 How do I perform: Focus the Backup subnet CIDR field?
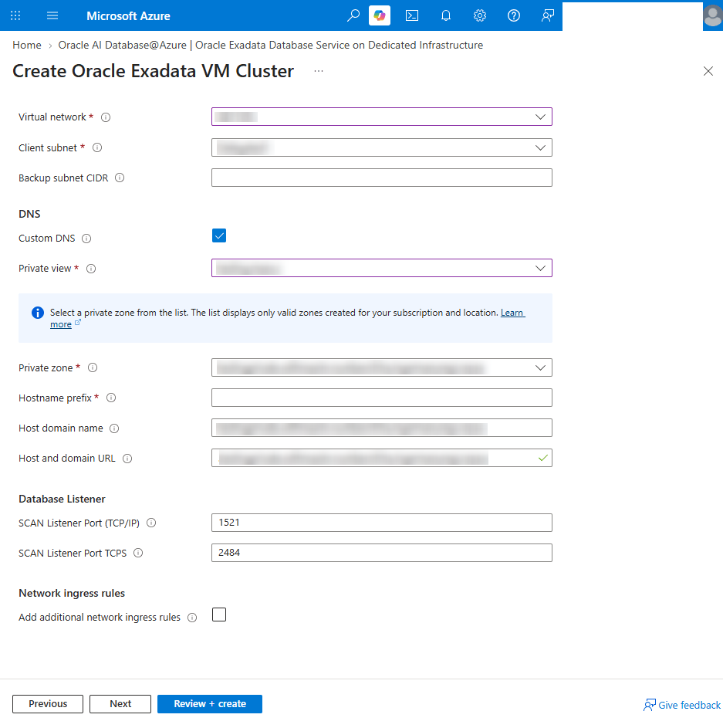pyautogui.click(x=381, y=178)
